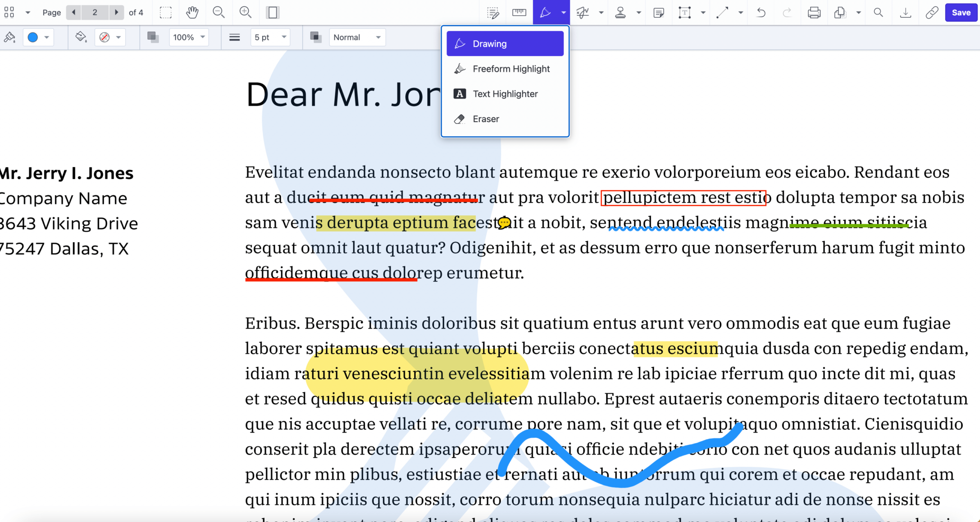Click the Save button
This screenshot has width=980, height=522.
click(961, 12)
